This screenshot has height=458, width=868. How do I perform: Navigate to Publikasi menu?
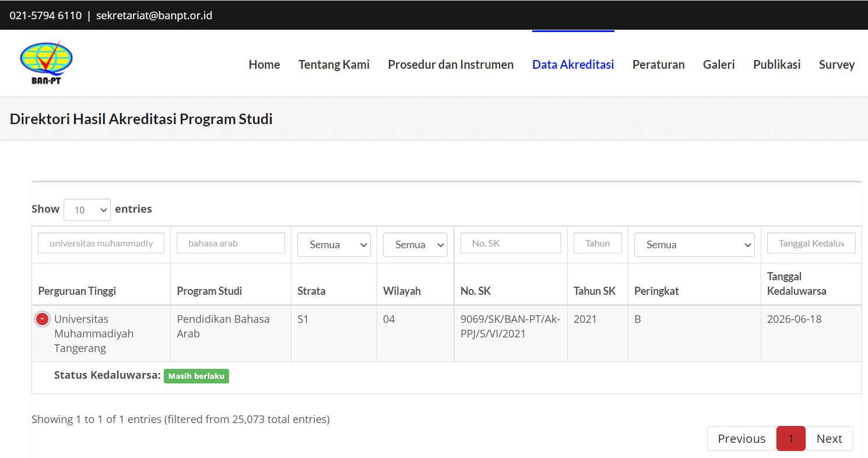coord(776,65)
